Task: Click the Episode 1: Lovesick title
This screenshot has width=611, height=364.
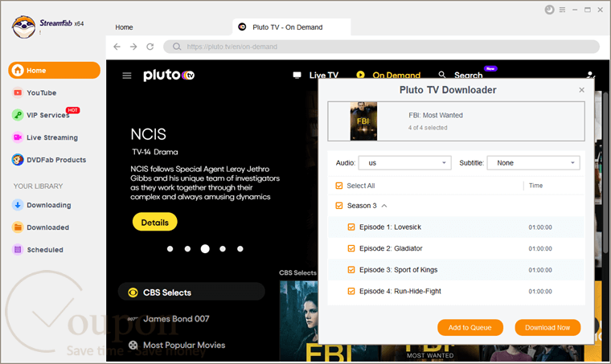Action: click(390, 227)
